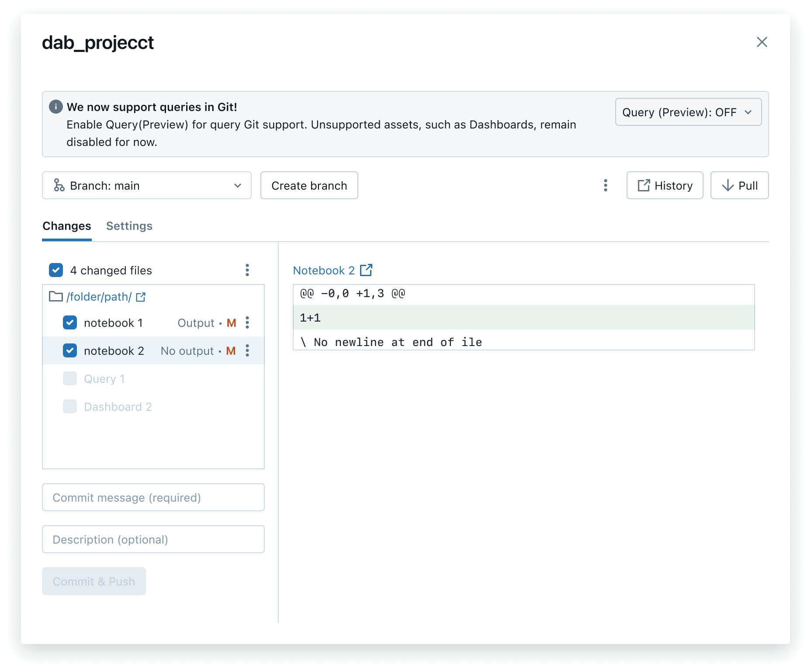Uncheck the notebook 1 checkbox
The height and width of the screenshot is (672, 811).
coord(70,322)
